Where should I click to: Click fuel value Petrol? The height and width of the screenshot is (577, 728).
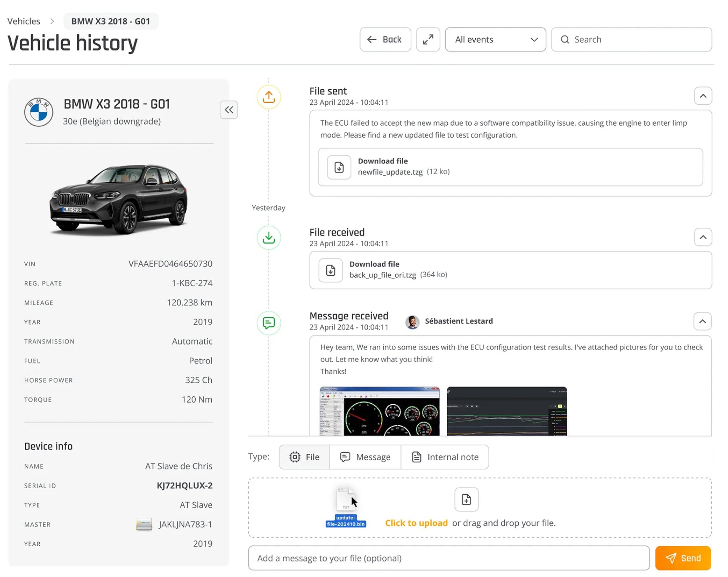(200, 360)
